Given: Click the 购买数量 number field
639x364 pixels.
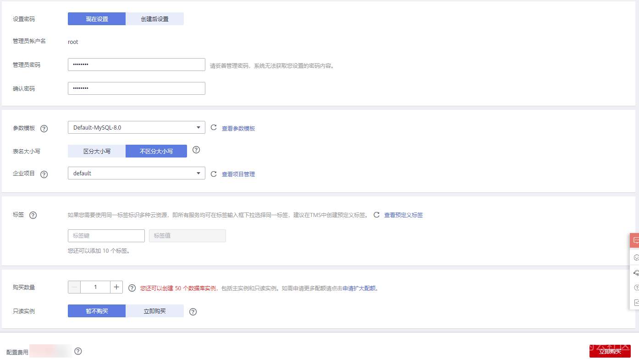Looking at the screenshot, I should 95,287.
